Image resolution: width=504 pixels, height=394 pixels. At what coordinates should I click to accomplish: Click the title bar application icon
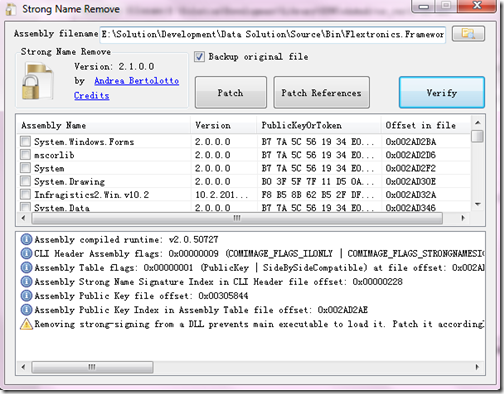pos(11,9)
